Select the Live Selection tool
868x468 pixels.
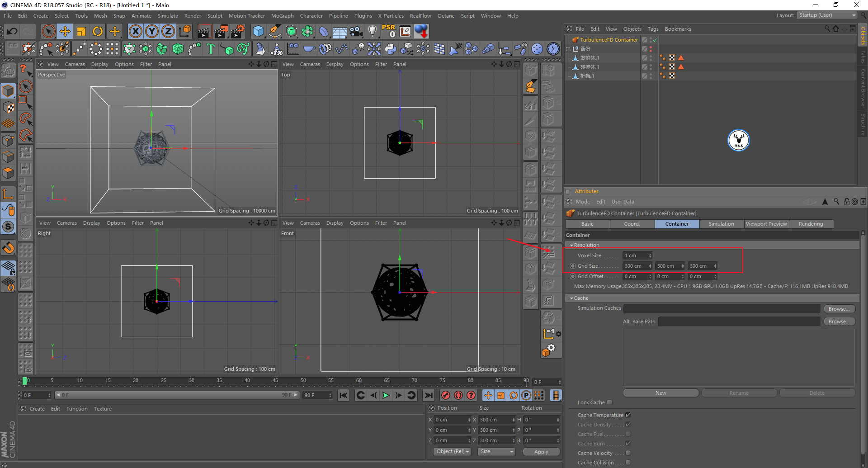48,31
